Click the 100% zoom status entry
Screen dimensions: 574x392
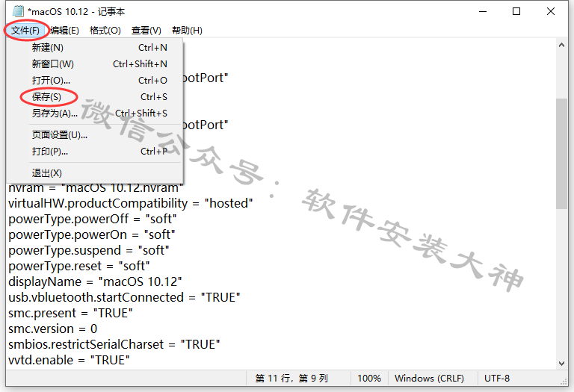(369, 378)
